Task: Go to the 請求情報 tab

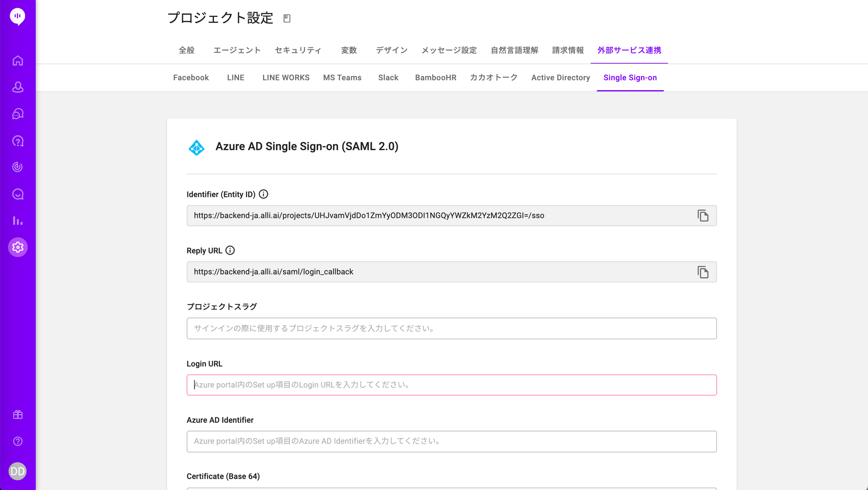Action: point(568,50)
